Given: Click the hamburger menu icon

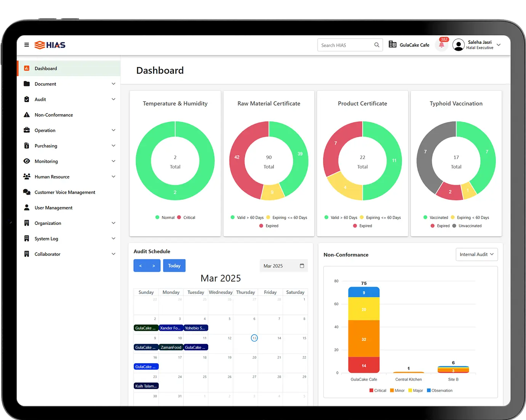Looking at the screenshot, I should click(x=27, y=45).
